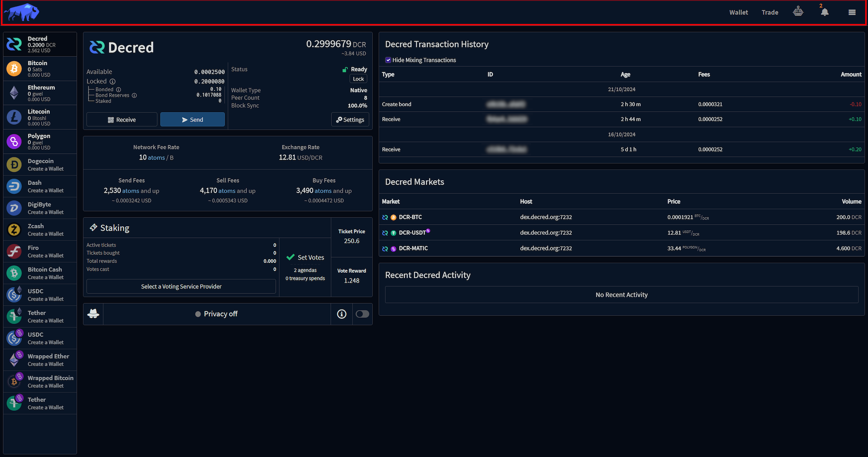Lock the Decred wallet

tap(358, 79)
